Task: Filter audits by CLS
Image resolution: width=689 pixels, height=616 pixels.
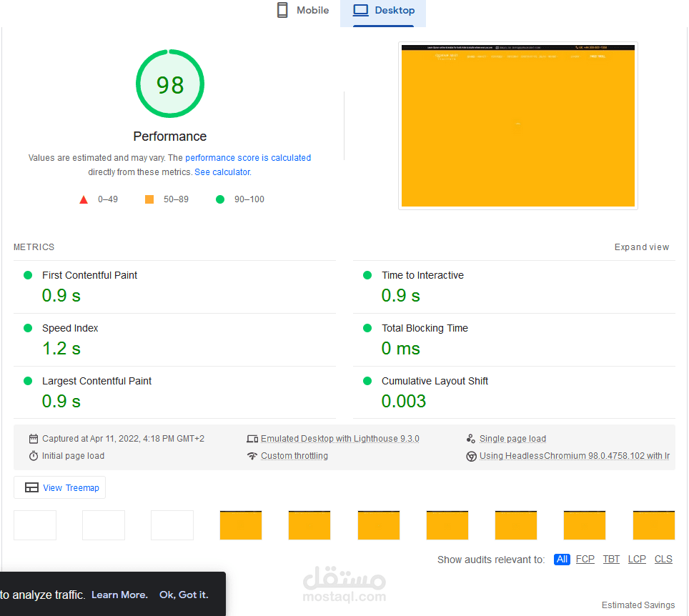Action: pyautogui.click(x=663, y=560)
